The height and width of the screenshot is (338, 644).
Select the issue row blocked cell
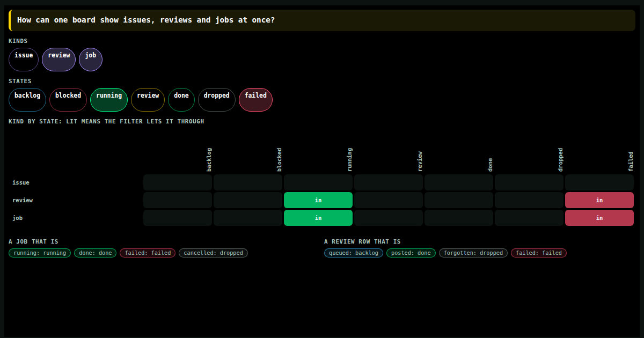(x=248, y=182)
